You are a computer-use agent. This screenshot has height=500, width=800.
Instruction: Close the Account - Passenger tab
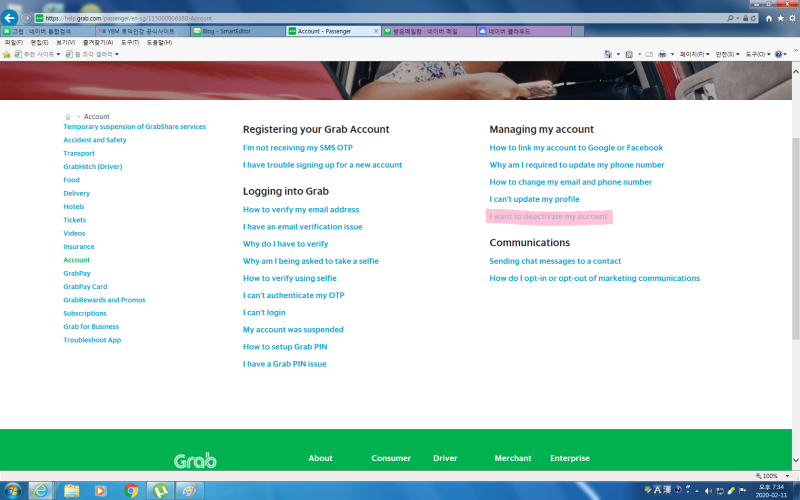tap(376, 31)
